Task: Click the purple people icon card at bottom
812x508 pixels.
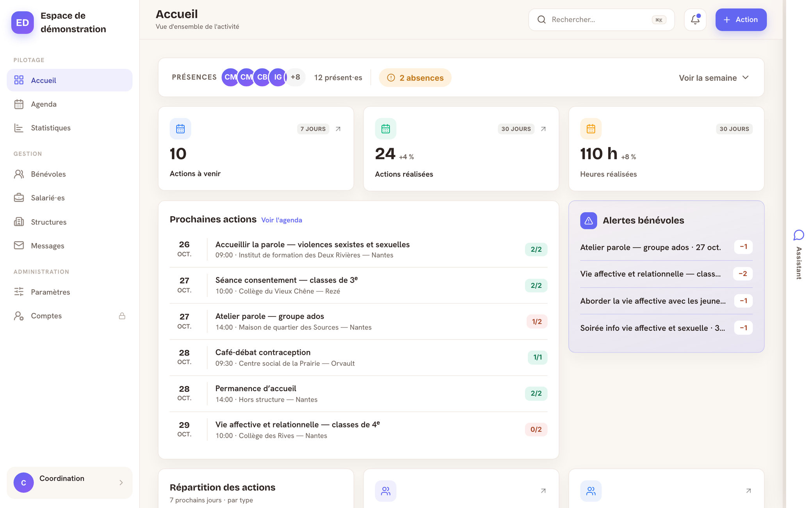Action: pos(385,491)
